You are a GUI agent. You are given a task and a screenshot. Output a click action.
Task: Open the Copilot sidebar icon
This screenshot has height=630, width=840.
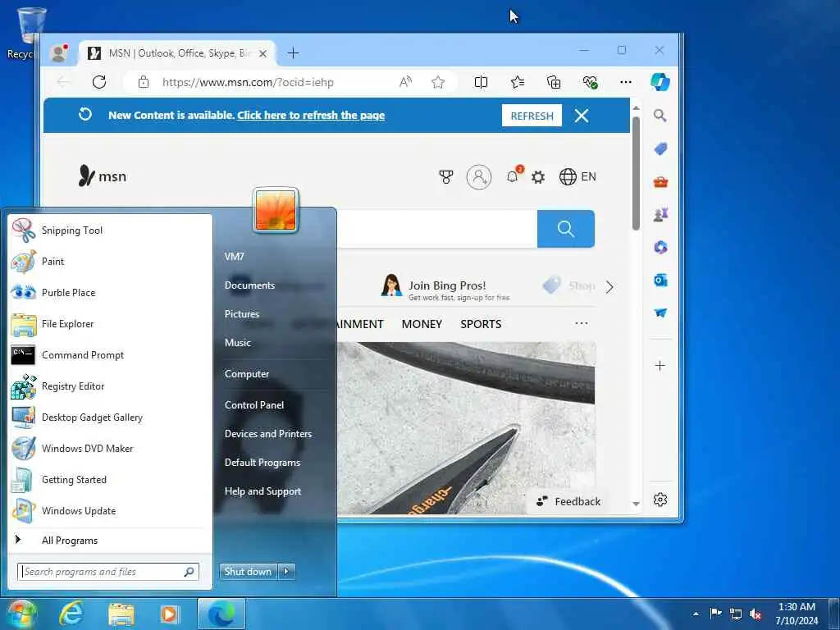pos(660,82)
